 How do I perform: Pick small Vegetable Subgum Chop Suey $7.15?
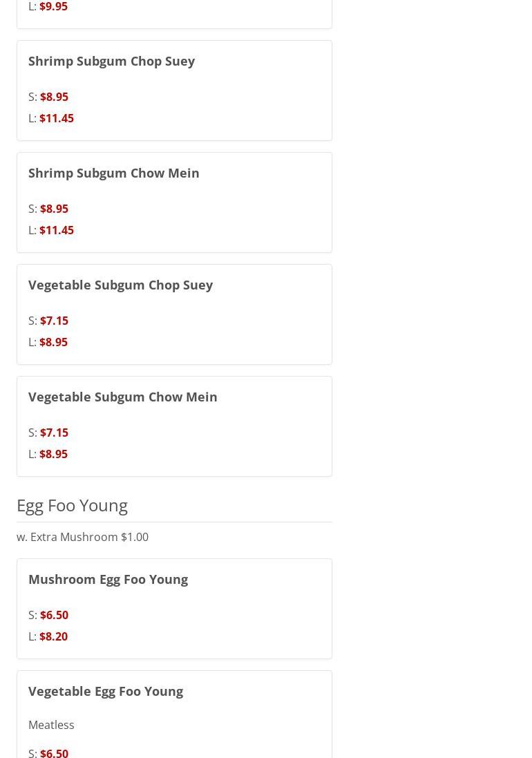point(54,321)
